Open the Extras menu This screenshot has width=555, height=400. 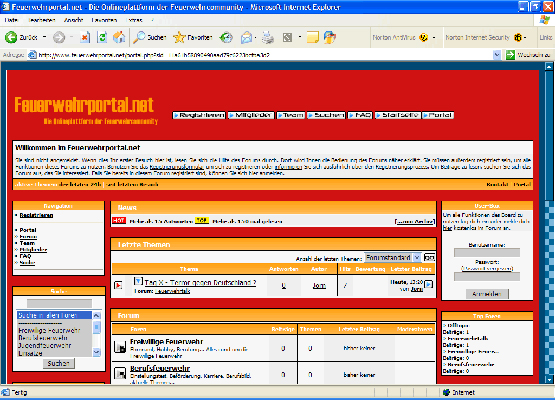[134, 20]
